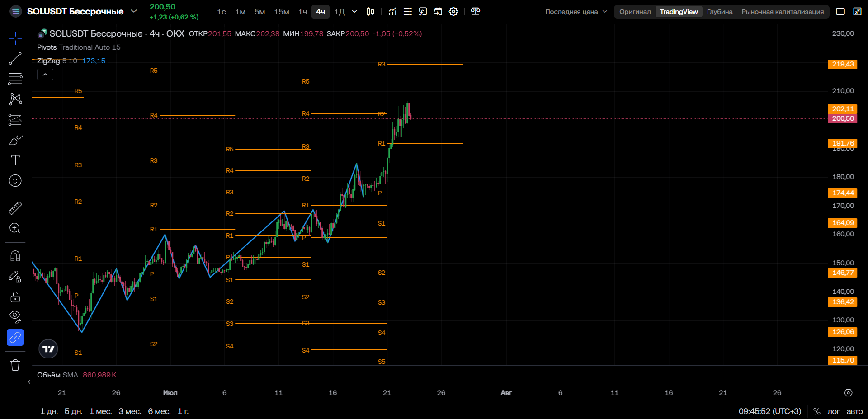Select the trend line drawing tool
Screen dimensions: 868x419
pos(15,59)
